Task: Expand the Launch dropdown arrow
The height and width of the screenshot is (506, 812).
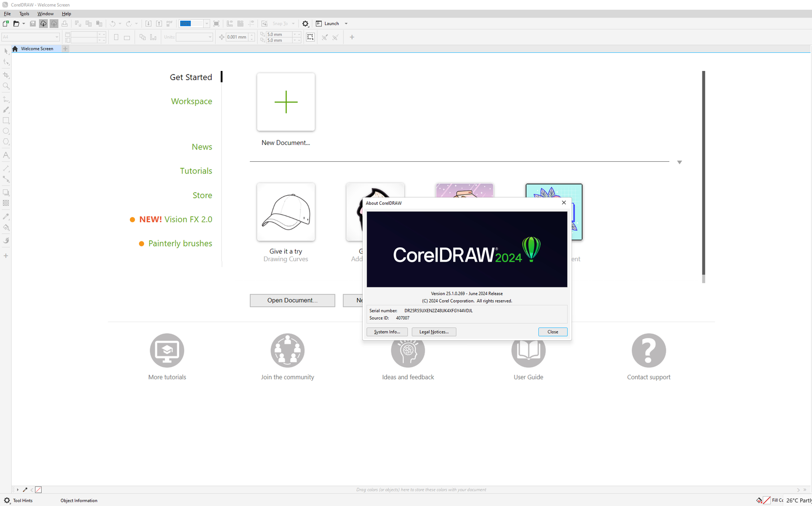Action: 346,24
